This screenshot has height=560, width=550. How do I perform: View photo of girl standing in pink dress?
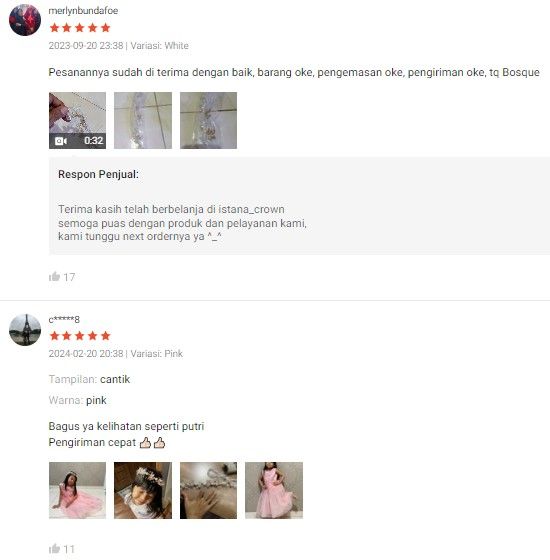click(x=274, y=490)
